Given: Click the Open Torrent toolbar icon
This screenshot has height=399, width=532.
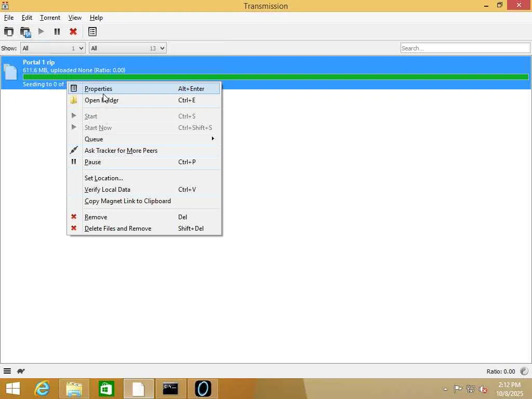Looking at the screenshot, I should (x=9, y=32).
